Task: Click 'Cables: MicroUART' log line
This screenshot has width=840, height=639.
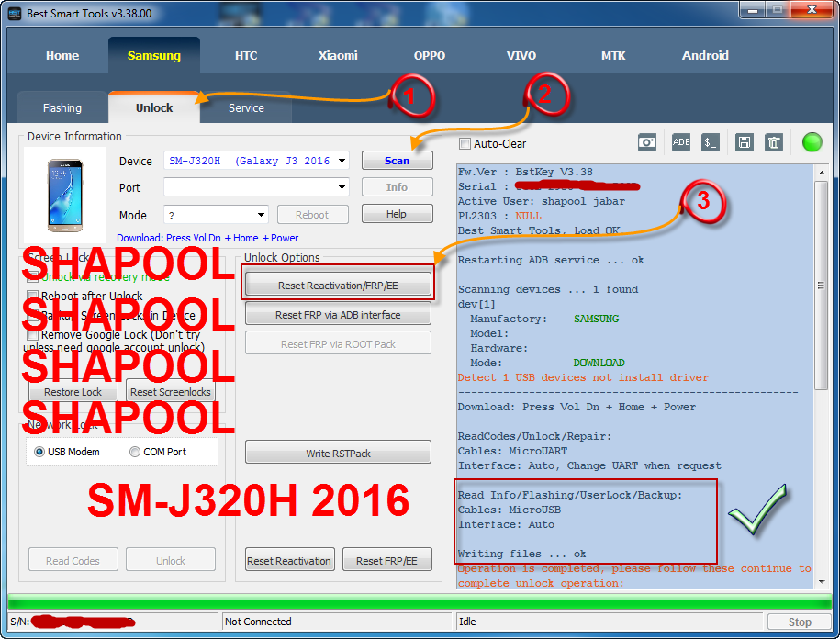Action: pyautogui.click(x=512, y=451)
